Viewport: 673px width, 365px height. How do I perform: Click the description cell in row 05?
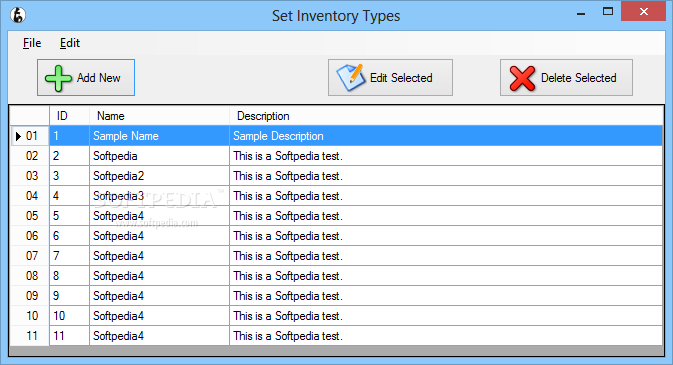pyautogui.click(x=446, y=216)
